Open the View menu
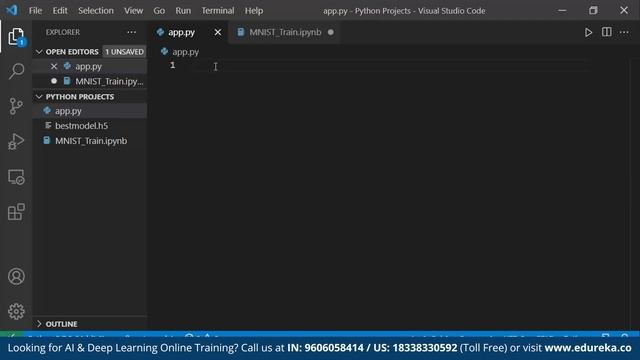This screenshot has height=360, width=640. (x=133, y=11)
